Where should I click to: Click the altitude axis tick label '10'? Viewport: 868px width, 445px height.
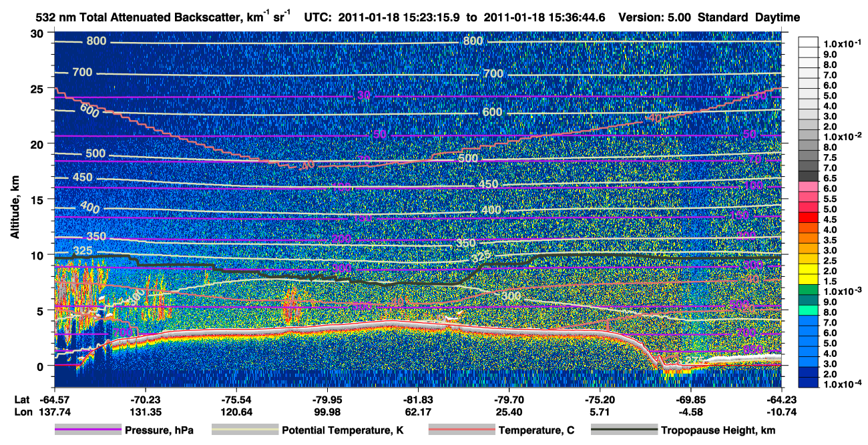38,255
